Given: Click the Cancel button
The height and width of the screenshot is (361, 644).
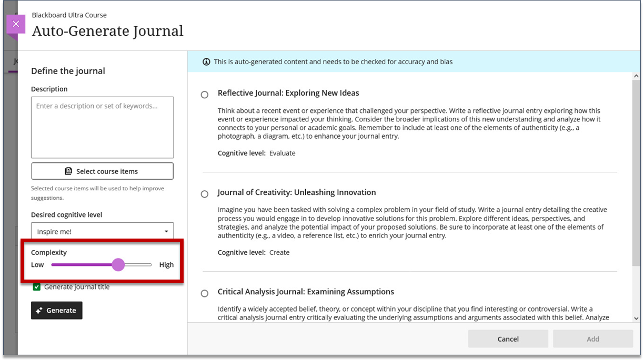Looking at the screenshot, I should (508, 339).
